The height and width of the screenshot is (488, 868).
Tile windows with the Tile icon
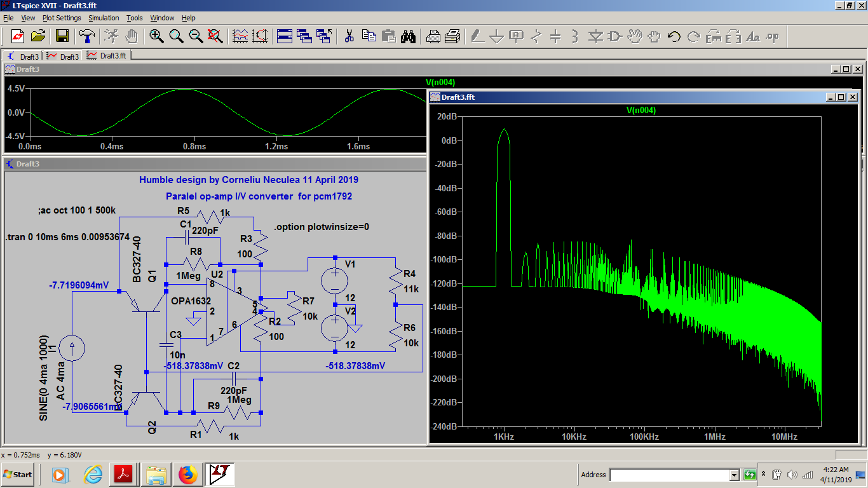coord(284,36)
